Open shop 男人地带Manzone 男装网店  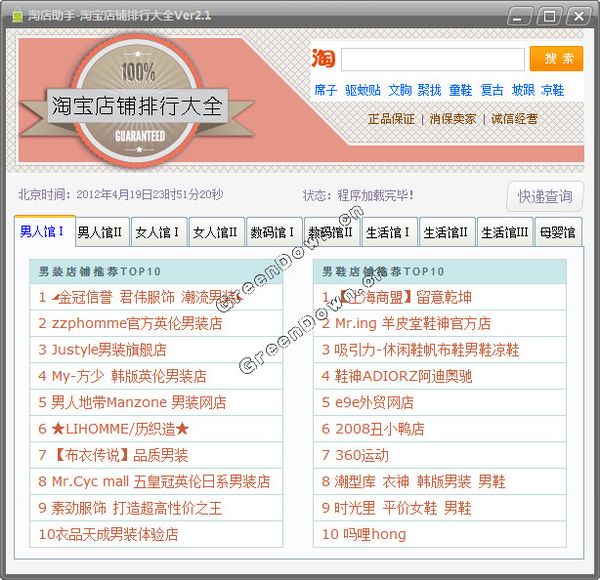click(156, 402)
